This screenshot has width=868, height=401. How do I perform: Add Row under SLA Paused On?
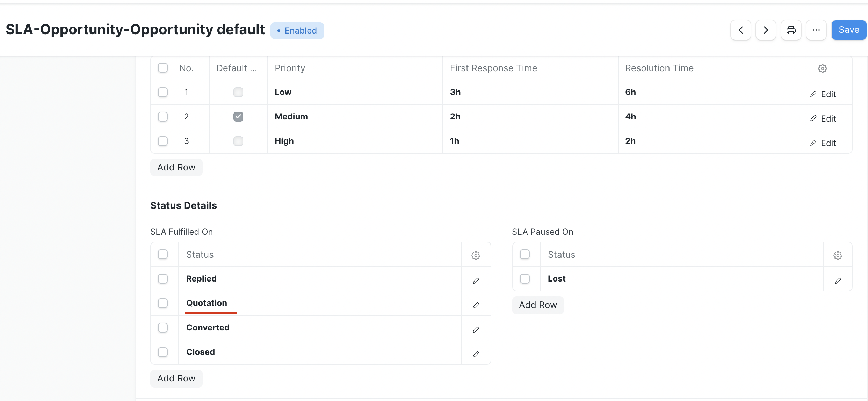point(538,305)
